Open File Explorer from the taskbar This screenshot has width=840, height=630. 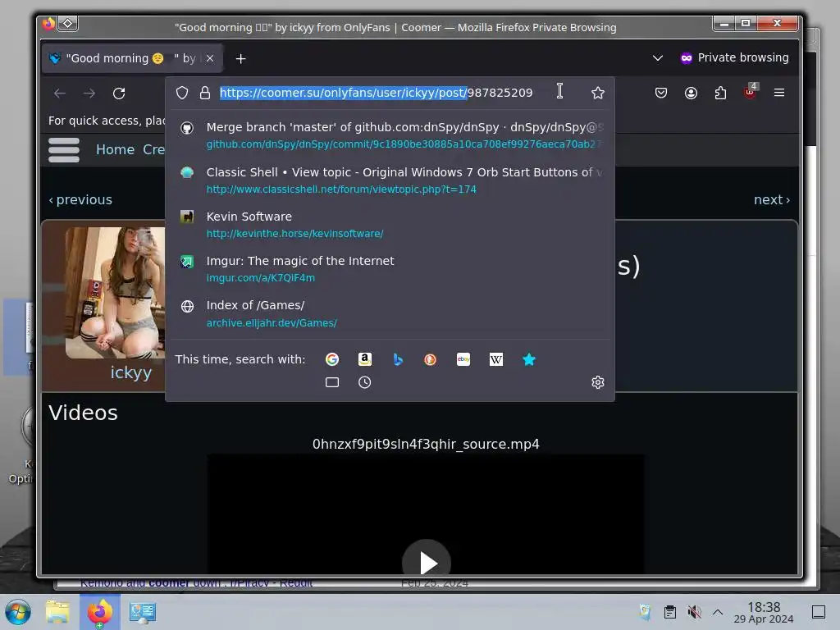coord(57,612)
